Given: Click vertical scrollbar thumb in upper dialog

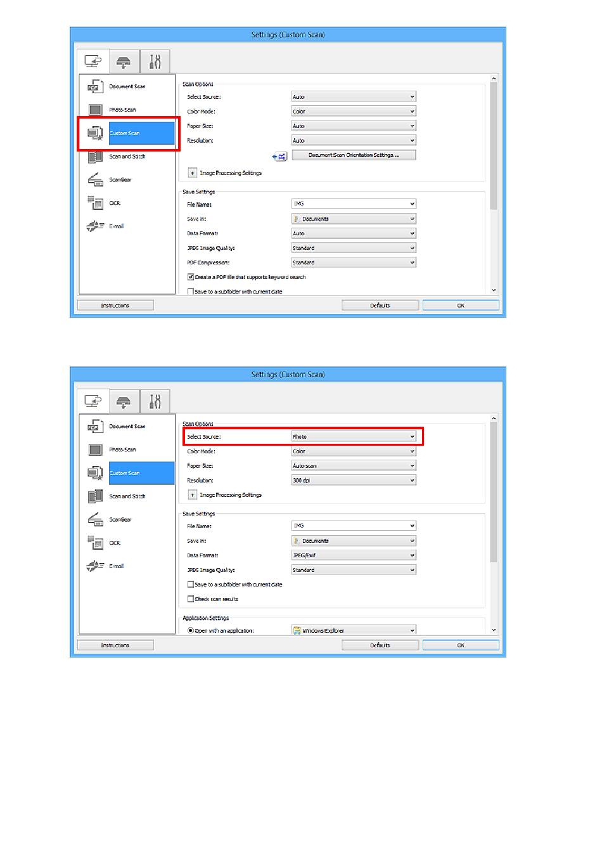Looking at the screenshot, I should (x=494, y=145).
